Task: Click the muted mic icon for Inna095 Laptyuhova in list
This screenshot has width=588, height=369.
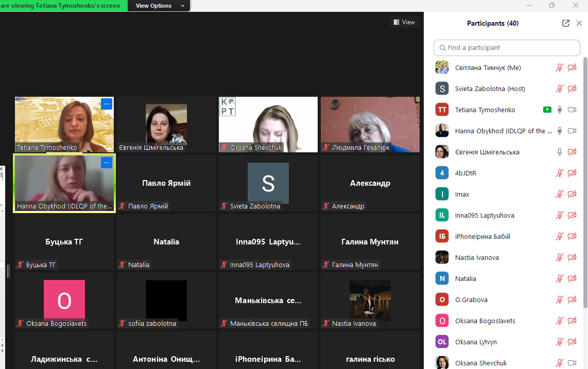Action: (x=560, y=215)
